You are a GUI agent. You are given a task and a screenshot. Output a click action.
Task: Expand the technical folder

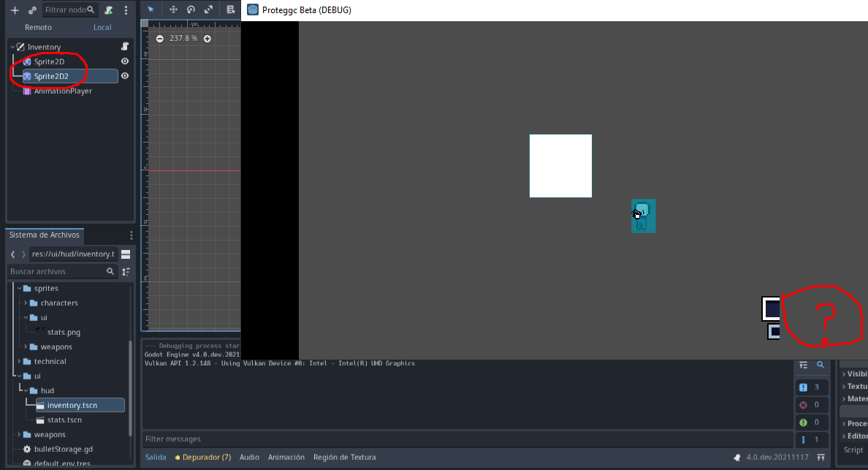tap(20, 362)
